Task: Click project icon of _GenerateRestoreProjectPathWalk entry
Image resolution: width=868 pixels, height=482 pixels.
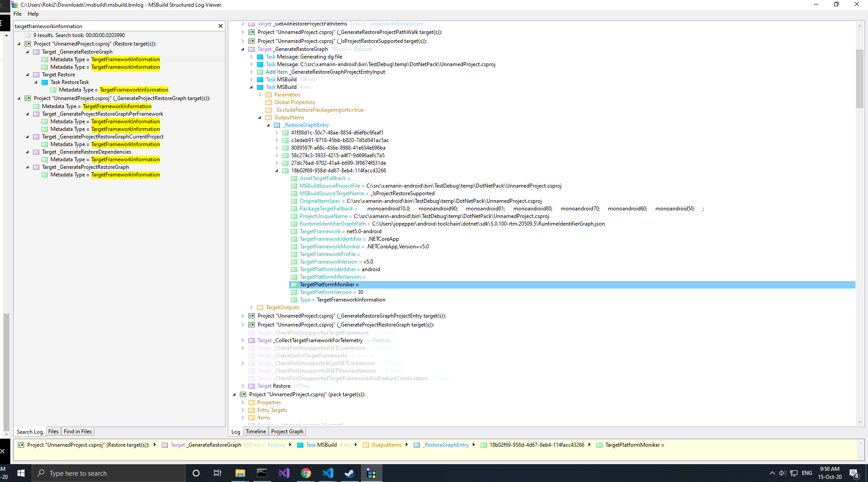Action: click(252, 32)
